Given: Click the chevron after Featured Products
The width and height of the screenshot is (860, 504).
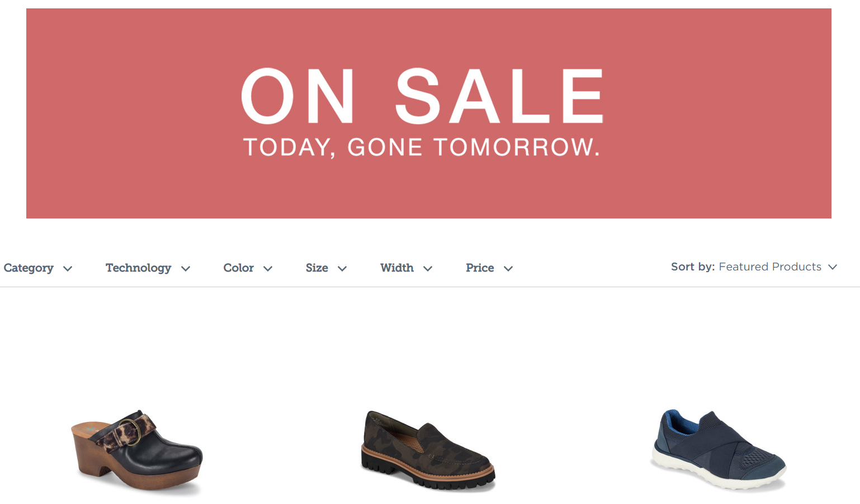Looking at the screenshot, I should (x=833, y=267).
